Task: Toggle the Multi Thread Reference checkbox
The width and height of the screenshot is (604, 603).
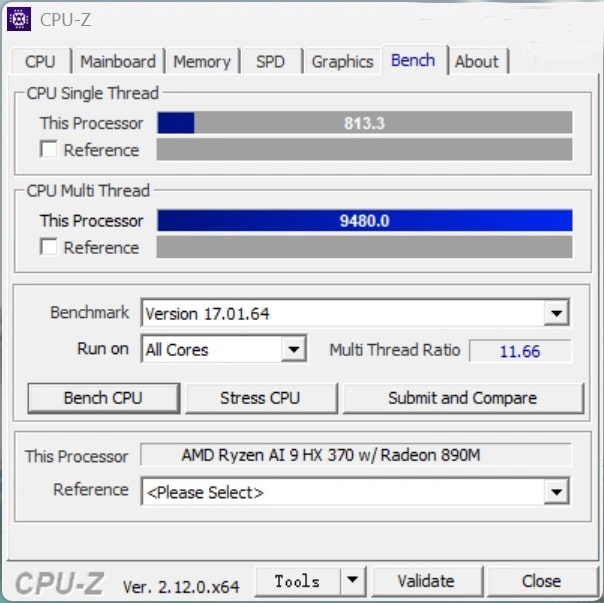Action: point(48,247)
